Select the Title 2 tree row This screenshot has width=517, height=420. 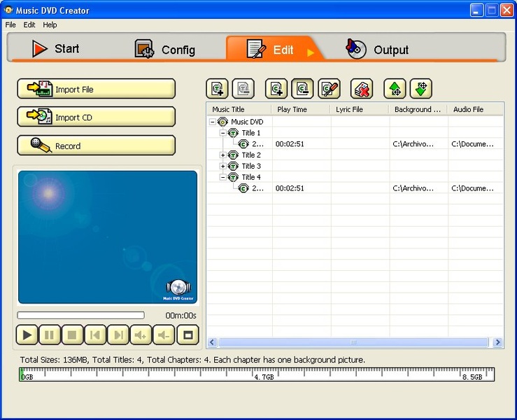[x=251, y=155]
